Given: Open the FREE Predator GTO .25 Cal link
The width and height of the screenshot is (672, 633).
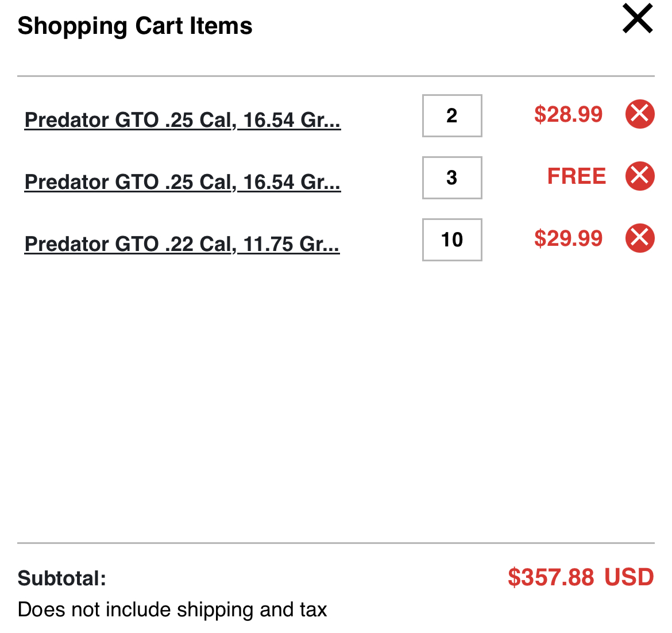Looking at the screenshot, I should 183,182.
